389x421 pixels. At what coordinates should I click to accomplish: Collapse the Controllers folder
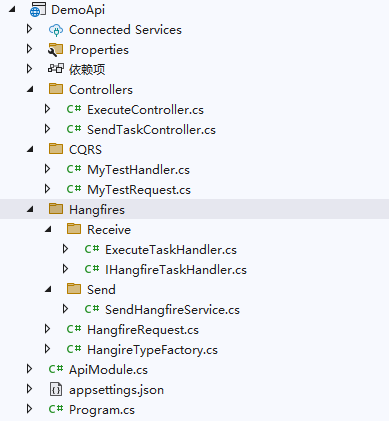click(x=30, y=89)
